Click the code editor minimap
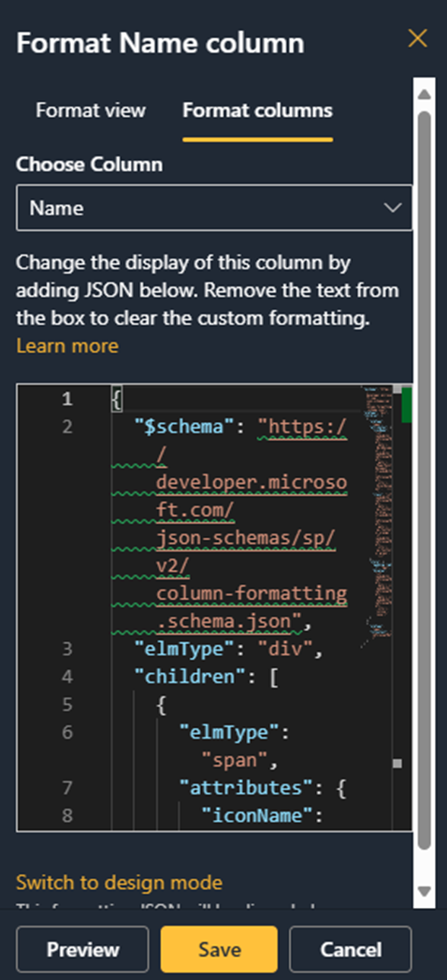Viewport: 447px width, 980px height. click(379, 513)
